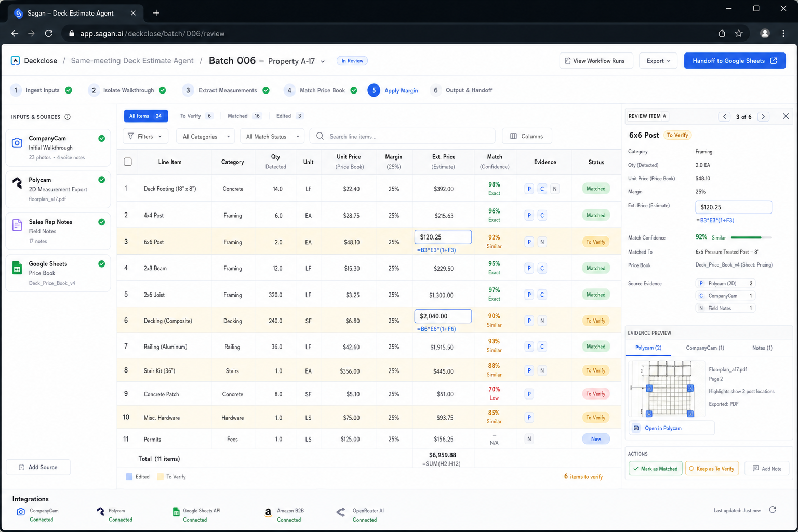
Task: Click the browser share icon
Action: 722,33
